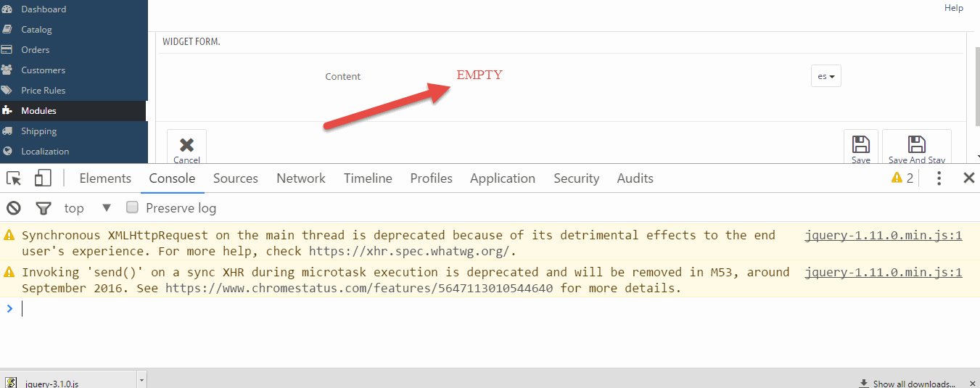Open Shipping section
The width and height of the screenshot is (980, 388).
point(38,131)
